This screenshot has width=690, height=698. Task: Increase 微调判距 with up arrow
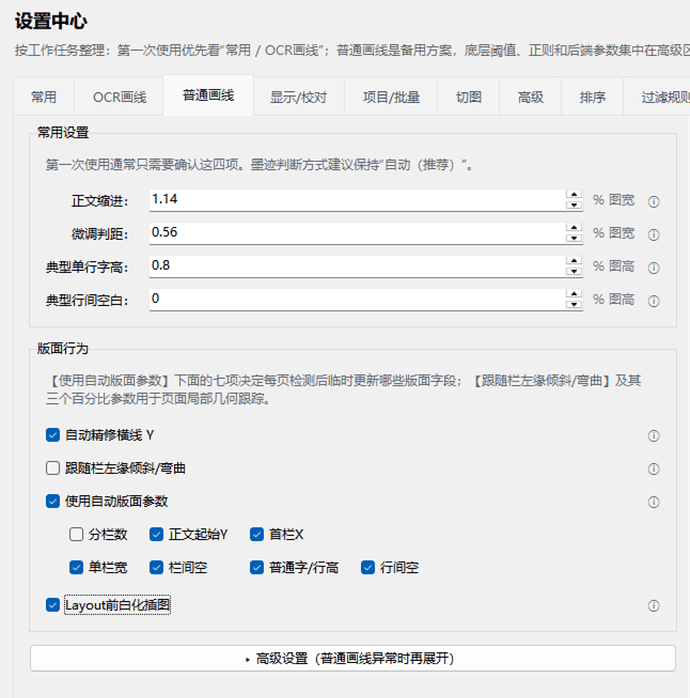[x=574, y=227]
